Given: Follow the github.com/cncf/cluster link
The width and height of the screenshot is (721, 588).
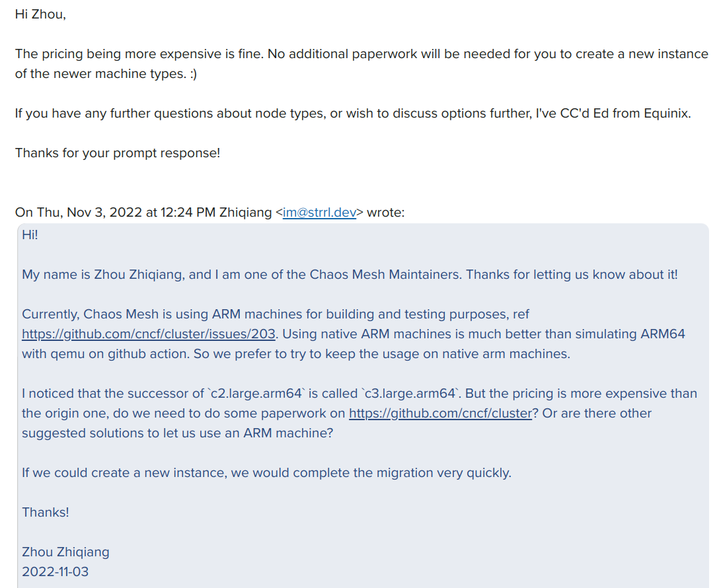Looking at the screenshot, I should (440, 414).
